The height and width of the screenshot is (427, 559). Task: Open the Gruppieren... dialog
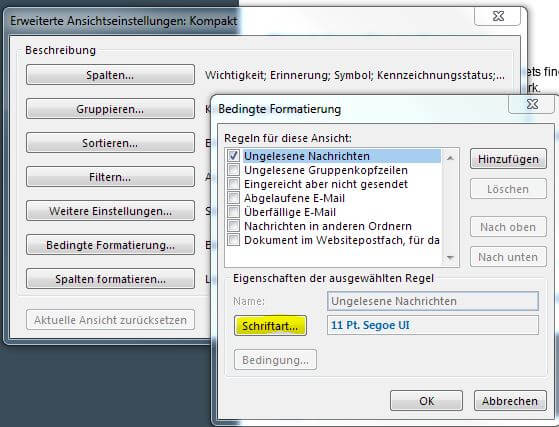pyautogui.click(x=110, y=108)
